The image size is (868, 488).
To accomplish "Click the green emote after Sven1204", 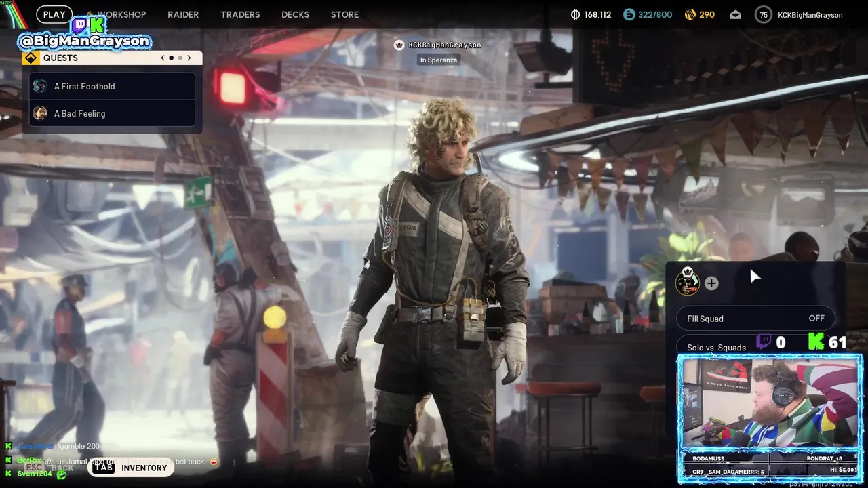I will [62, 474].
